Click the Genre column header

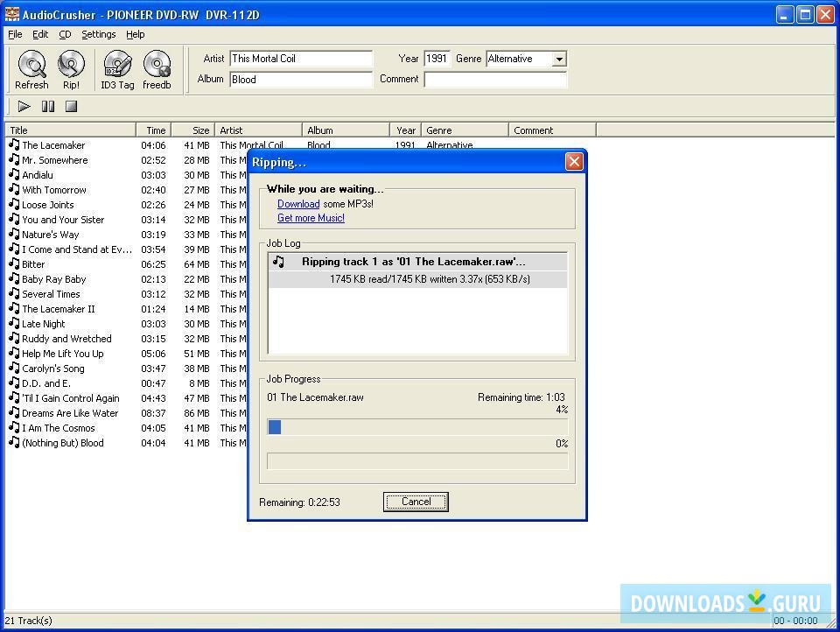click(465, 130)
